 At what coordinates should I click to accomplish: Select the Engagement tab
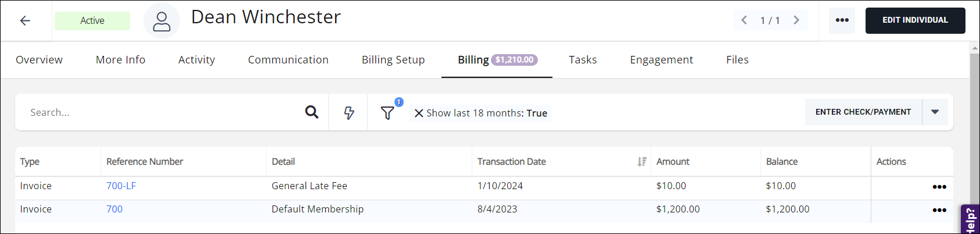(661, 60)
